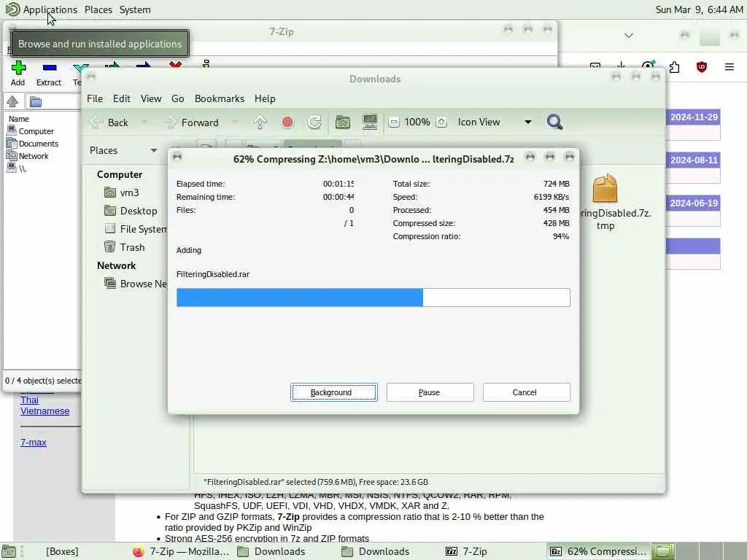Cancel the compression

pyautogui.click(x=526, y=392)
